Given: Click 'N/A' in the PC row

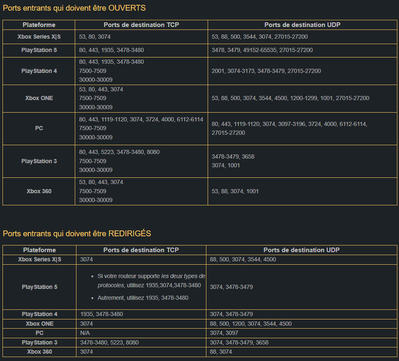Looking at the screenshot, I should click(85, 333).
